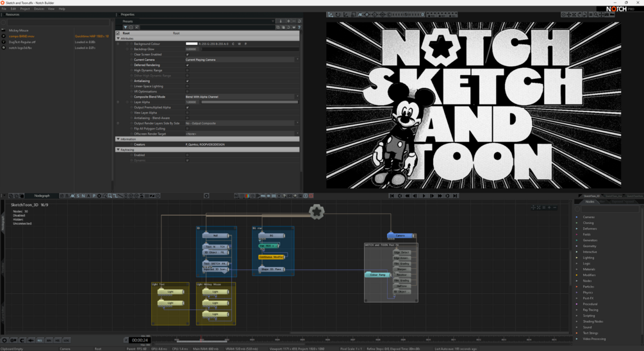Click the LOG button in bottom toolbar
644x351 pixels.
[66, 340]
